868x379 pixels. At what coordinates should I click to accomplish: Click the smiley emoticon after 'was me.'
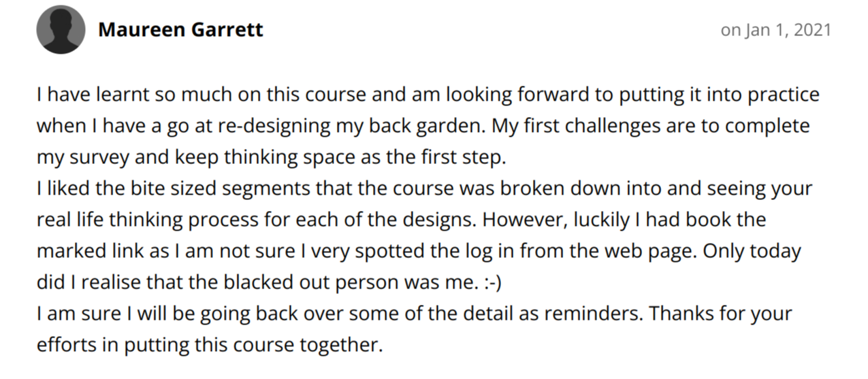490,282
